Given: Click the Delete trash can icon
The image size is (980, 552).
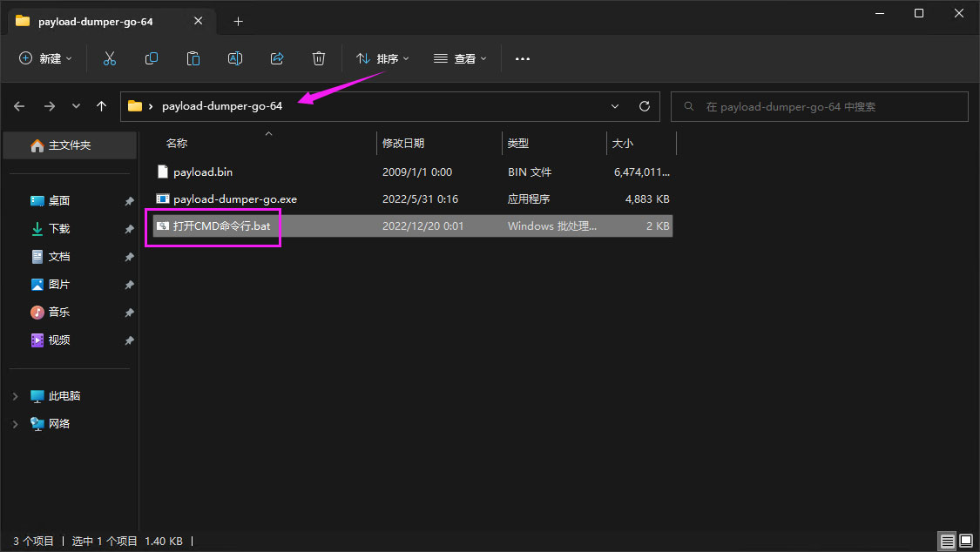Looking at the screenshot, I should pyautogui.click(x=319, y=58).
